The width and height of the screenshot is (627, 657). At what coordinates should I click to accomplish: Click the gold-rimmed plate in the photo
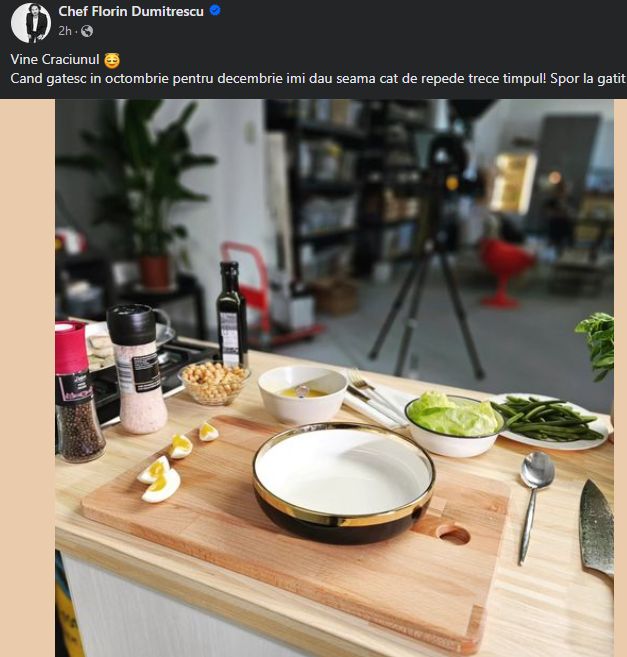[x=344, y=482]
